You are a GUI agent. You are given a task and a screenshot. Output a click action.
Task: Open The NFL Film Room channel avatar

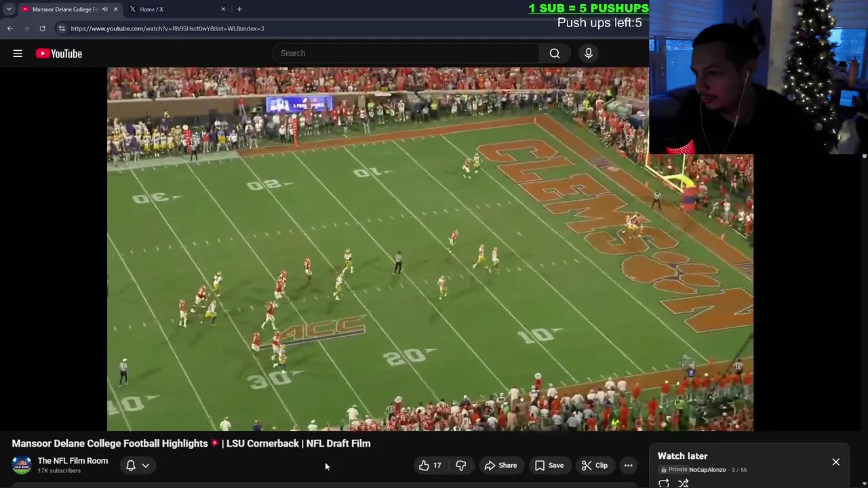point(22,466)
